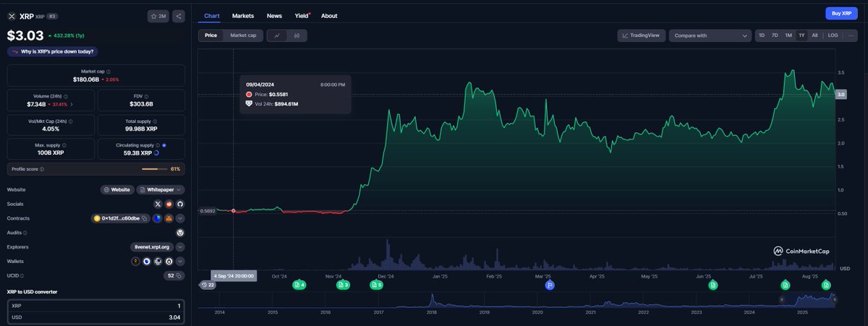Viewport: 868px width, 326px height.
Task: Set chart range to 7D
Action: tap(775, 35)
